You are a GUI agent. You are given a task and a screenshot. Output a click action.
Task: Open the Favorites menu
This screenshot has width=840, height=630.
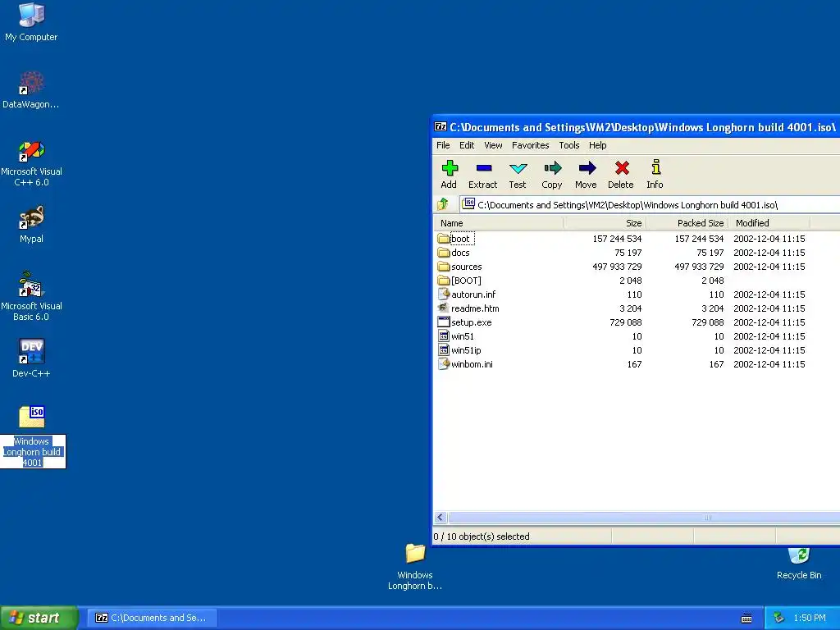[531, 145]
